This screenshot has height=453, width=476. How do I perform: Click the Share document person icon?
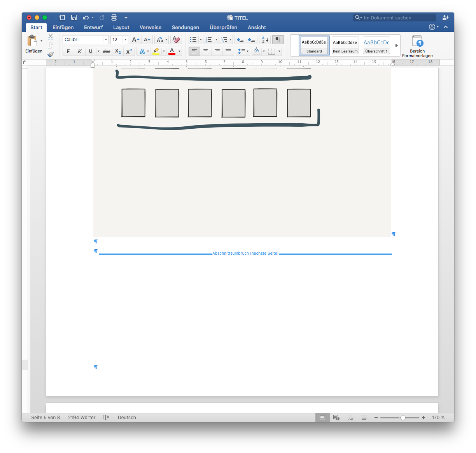click(x=446, y=17)
